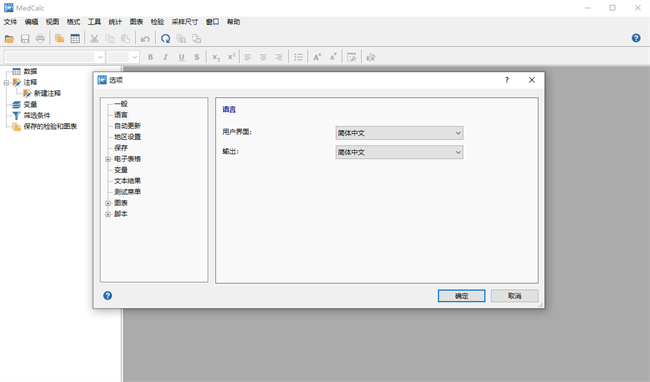The height and width of the screenshot is (382, 650).
Task: Click the Print toolbar icon
Action: pos(40,39)
